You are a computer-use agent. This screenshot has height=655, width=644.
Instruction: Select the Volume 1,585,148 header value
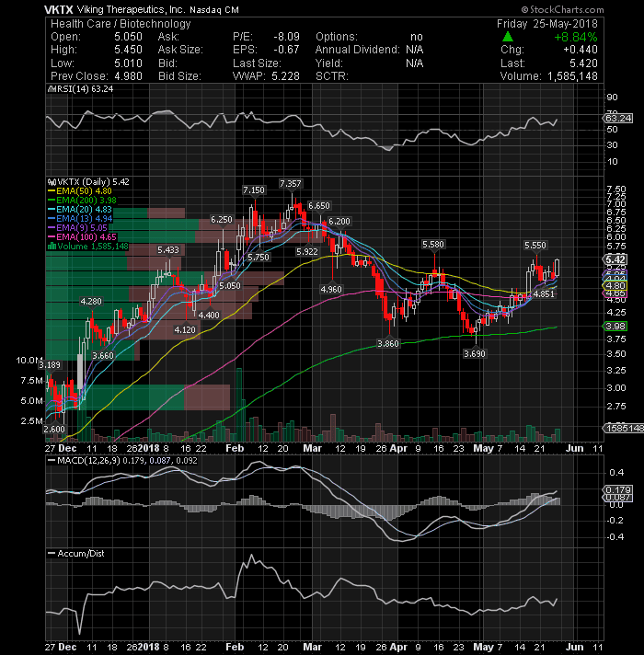point(572,76)
